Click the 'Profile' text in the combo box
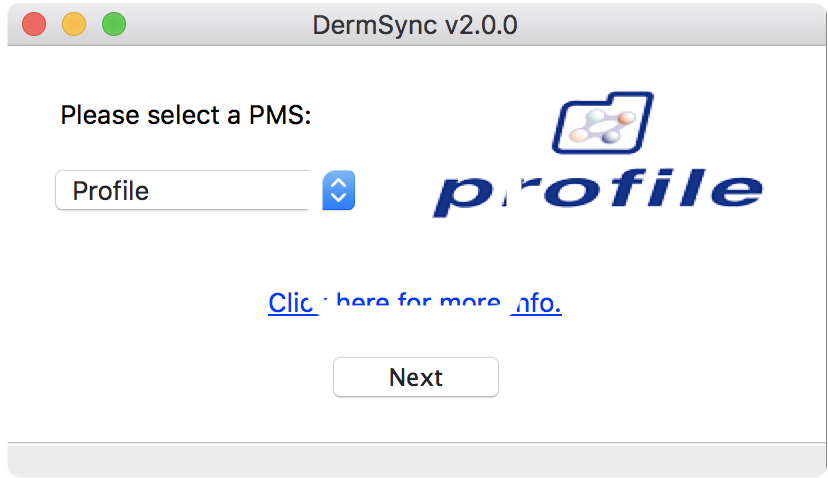The width and height of the screenshot is (828, 478). (x=111, y=191)
